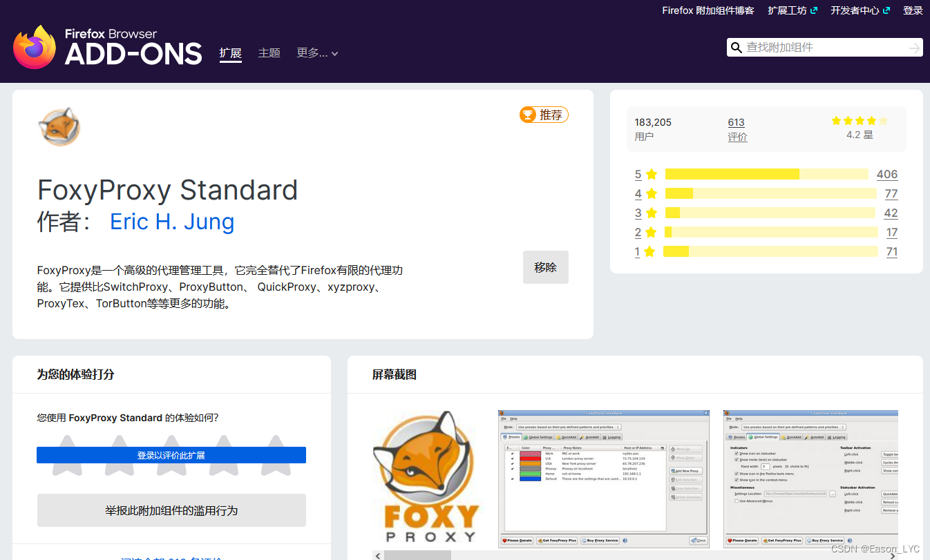Click the FoxyProxy Standard title

pyautogui.click(x=168, y=190)
